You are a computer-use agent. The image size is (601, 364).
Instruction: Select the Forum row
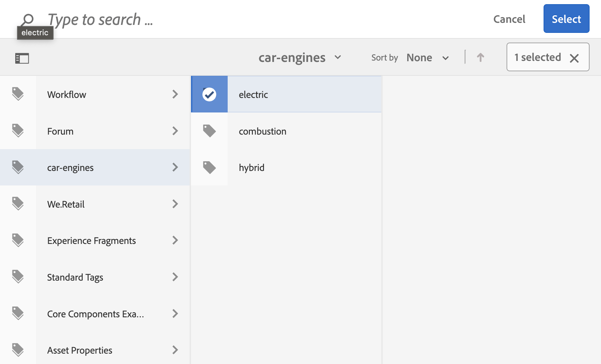click(x=95, y=131)
